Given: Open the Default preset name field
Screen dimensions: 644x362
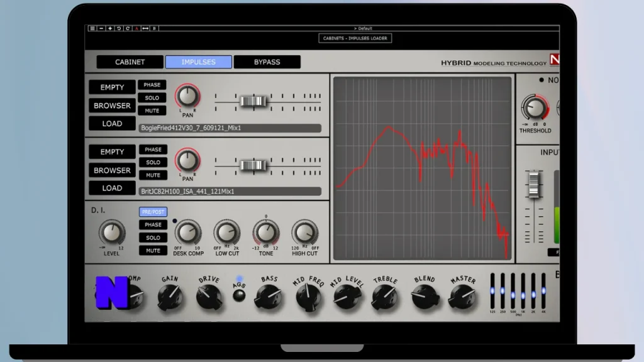Looking at the screenshot, I should coord(363,28).
